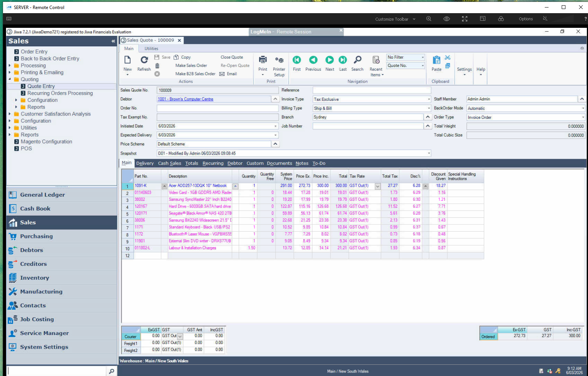The image size is (588, 376).
Task: Click the Brown's Computer Centre debtor link
Action: (x=186, y=99)
